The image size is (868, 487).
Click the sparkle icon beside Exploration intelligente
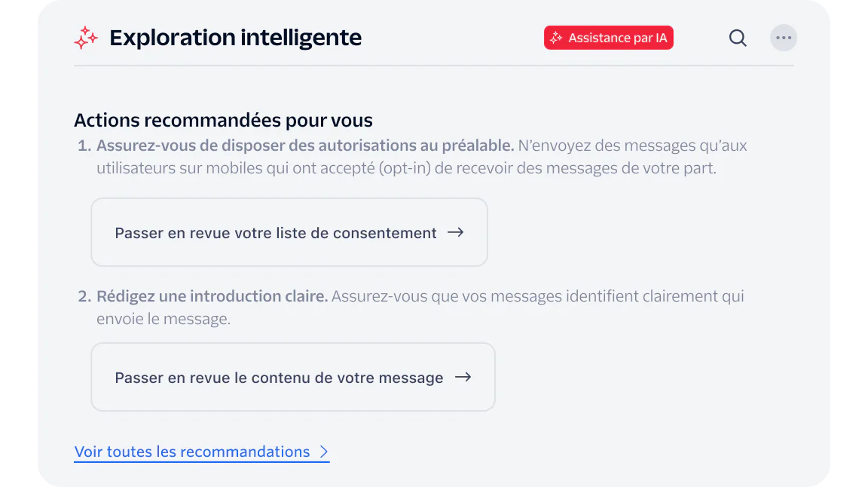pos(86,37)
